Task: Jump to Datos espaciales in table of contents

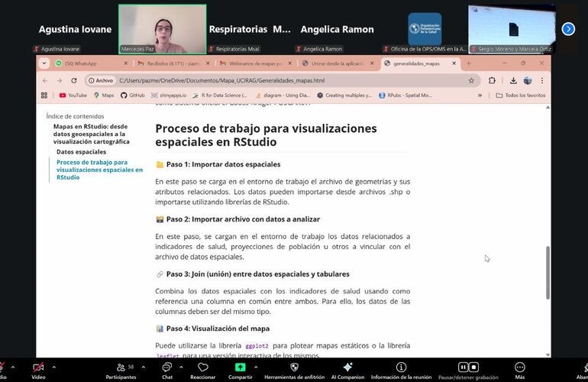Action: pyautogui.click(x=82, y=151)
